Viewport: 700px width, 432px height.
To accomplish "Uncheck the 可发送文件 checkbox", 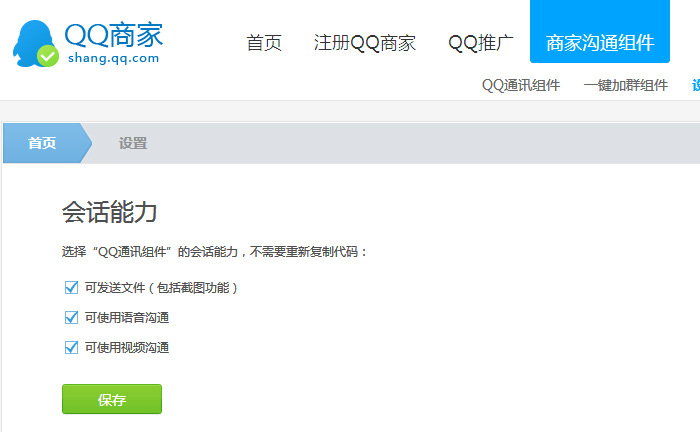I will pyautogui.click(x=71, y=288).
